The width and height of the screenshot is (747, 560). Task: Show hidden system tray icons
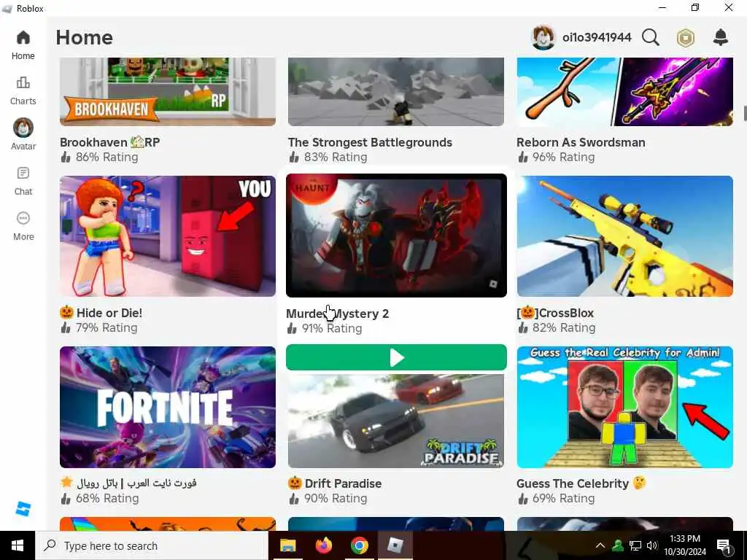click(x=600, y=545)
